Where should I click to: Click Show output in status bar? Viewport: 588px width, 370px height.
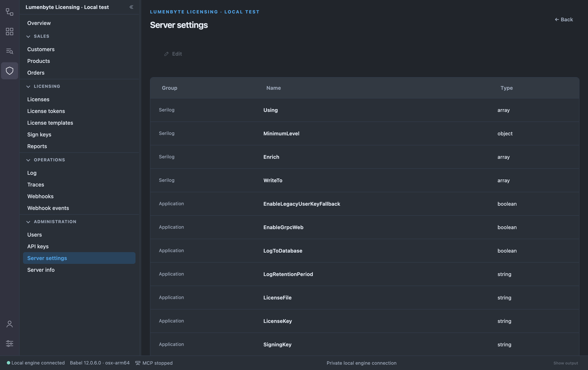tap(566, 363)
